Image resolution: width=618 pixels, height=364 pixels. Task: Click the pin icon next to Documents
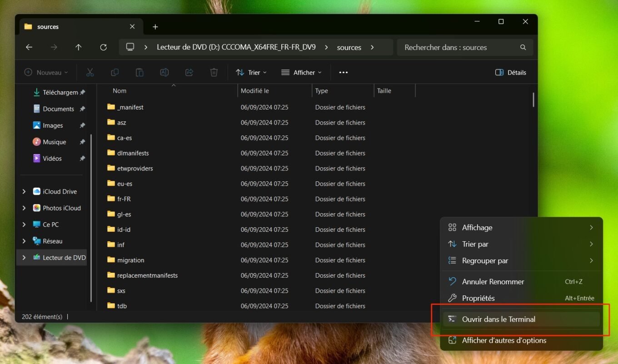[82, 109]
